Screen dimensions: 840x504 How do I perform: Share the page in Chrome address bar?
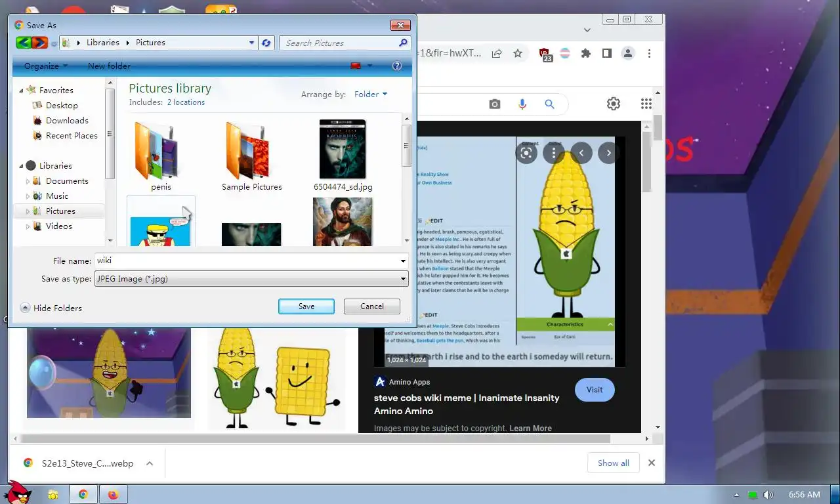pos(497,53)
